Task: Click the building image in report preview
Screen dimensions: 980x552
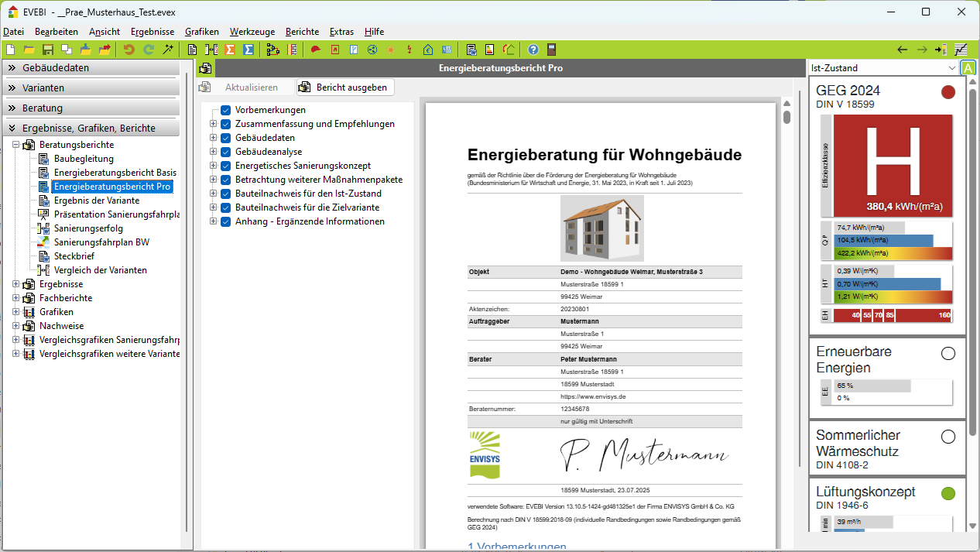Action: [602, 228]
